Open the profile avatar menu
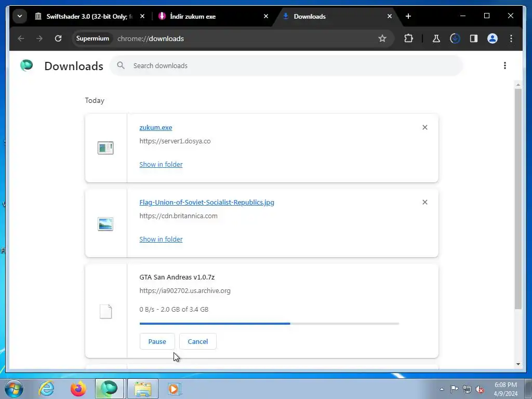The height and width of the screenshot is (399, 532). pyautogui.click(x=493, y=38)
